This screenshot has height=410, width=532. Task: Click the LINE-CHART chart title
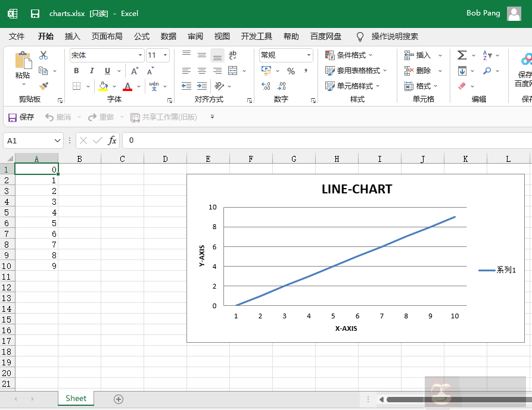[x=357, y=189]
